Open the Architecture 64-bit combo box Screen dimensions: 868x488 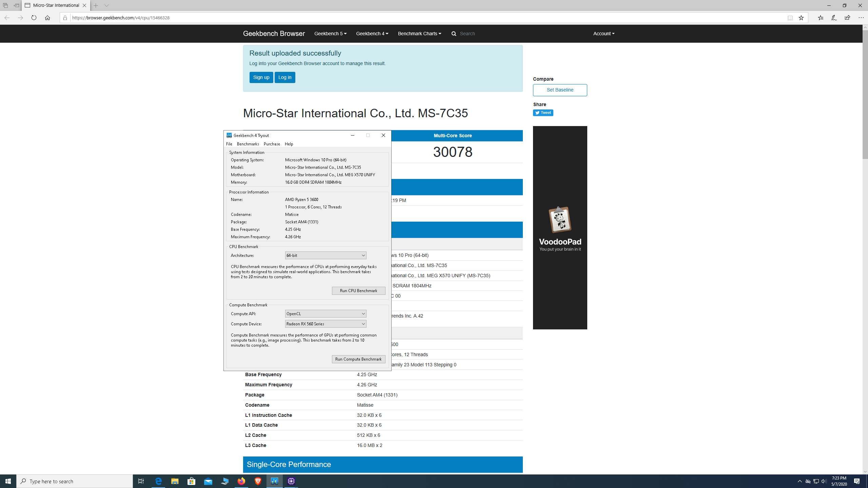[325, 256]
